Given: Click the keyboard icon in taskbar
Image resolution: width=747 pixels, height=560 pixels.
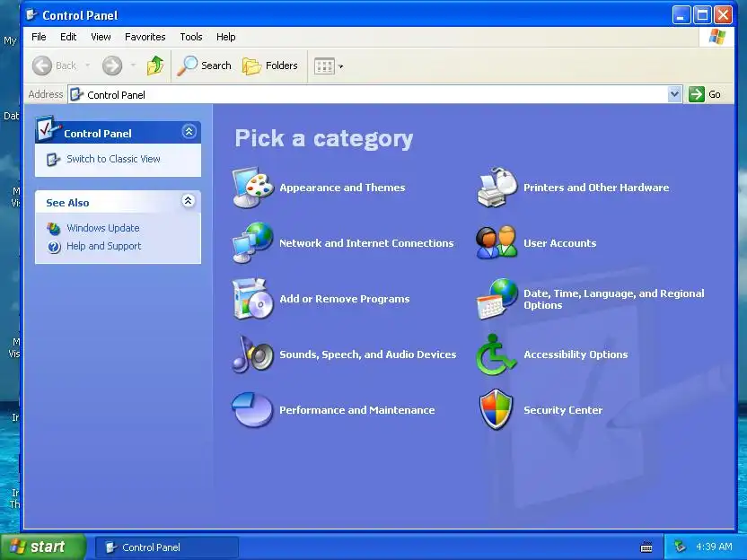Looking at the screenshot, I should (646, 547).
